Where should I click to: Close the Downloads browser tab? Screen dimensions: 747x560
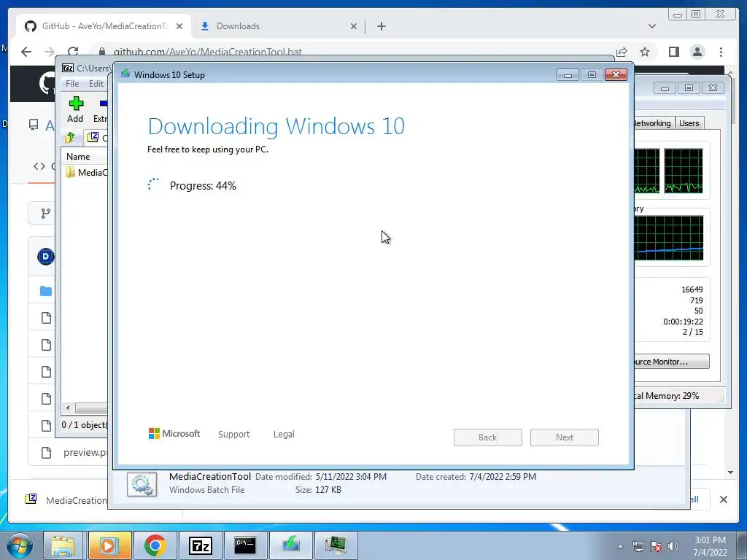(354, 26)
